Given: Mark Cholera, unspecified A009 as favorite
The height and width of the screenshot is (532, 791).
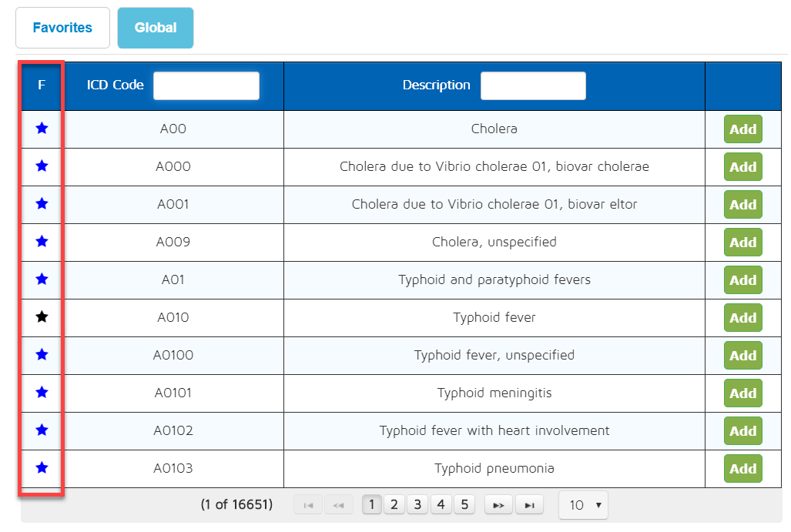Looking at the screenshot, I should pyautogui.click(x=42, y=242).
